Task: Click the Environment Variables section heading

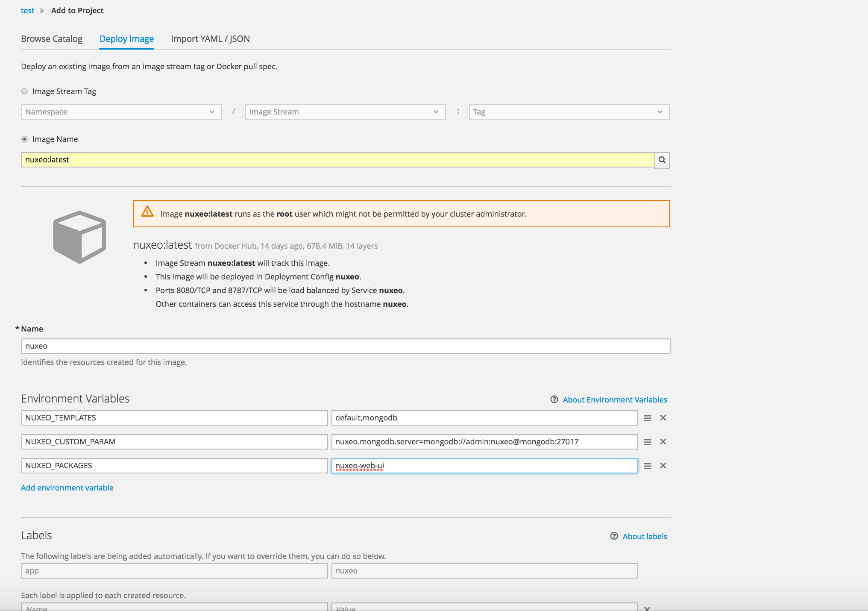Action: pyautogui.click(x=75, y=399)
